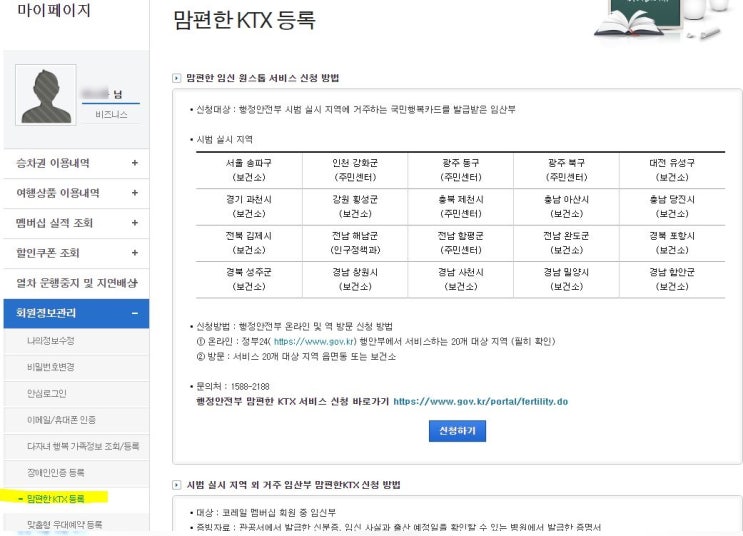
Task: Click the 전북 김제시 table cell
Action: coord(249,243)
